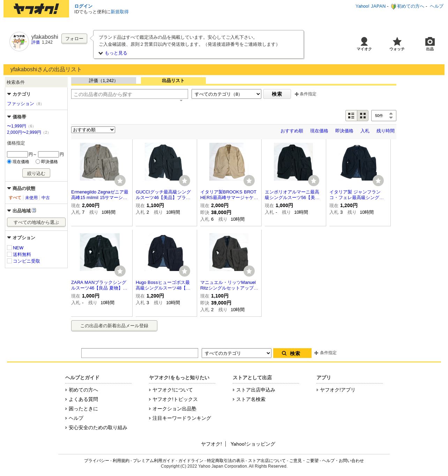The image size is (448, 476).
Task: Add Emporio Armani suit to watchlist
Action: tap(314, 181)
